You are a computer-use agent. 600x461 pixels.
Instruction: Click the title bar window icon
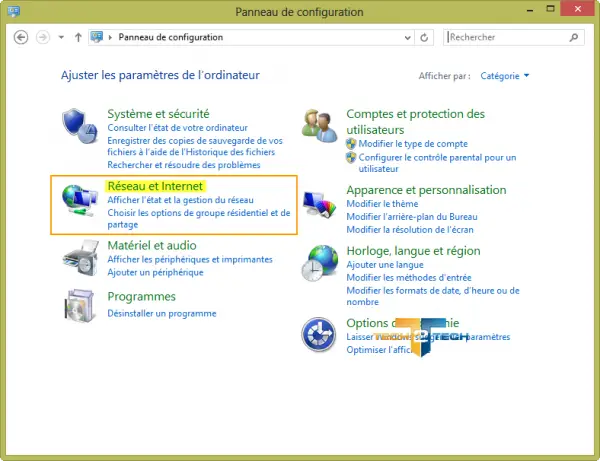tap(13, 11)
